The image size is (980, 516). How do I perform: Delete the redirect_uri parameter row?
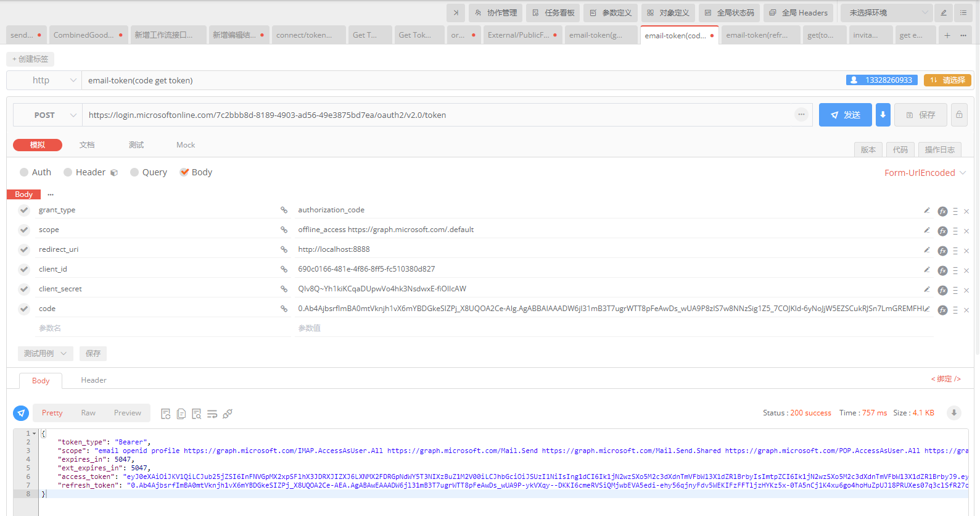pyautogui.click(x=966, y=251)
